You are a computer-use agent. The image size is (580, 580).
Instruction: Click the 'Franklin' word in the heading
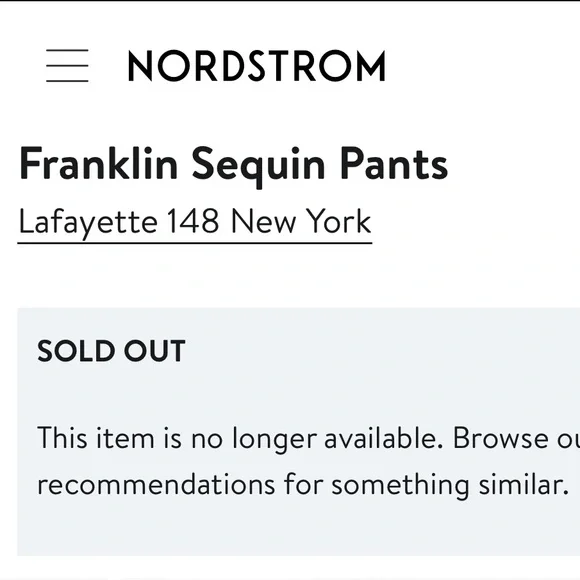pyautogui.click(x=98, y=163)
